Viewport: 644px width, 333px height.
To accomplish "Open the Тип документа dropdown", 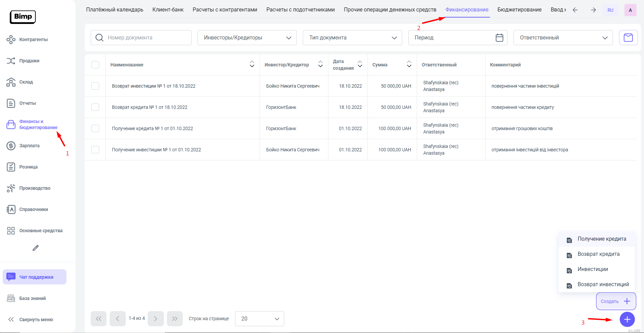I will pos(352,37).
